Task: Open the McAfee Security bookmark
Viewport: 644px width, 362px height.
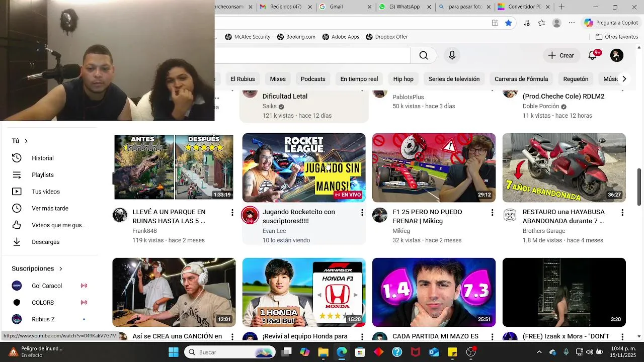Action: [248, 37]
